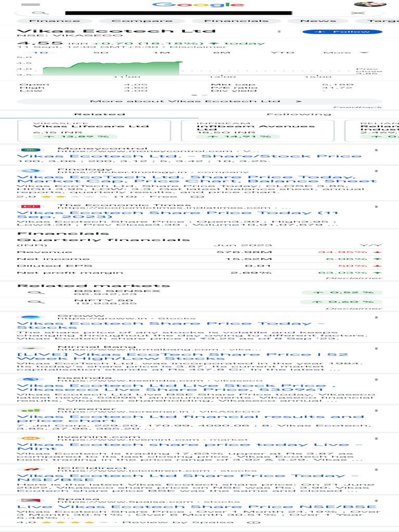This screenshot has width=399, height=532.
Task: Open the Following stocks tab
Action: coord(299,114)
